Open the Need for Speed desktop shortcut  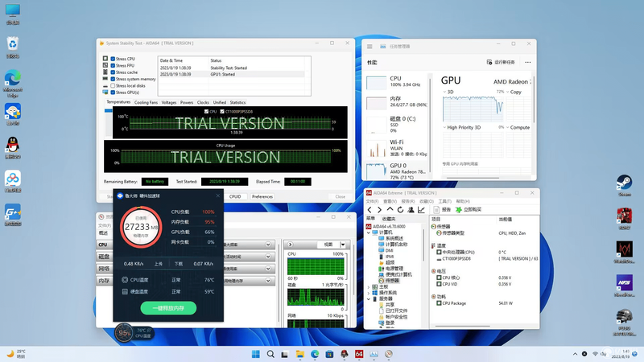[625, 286]
